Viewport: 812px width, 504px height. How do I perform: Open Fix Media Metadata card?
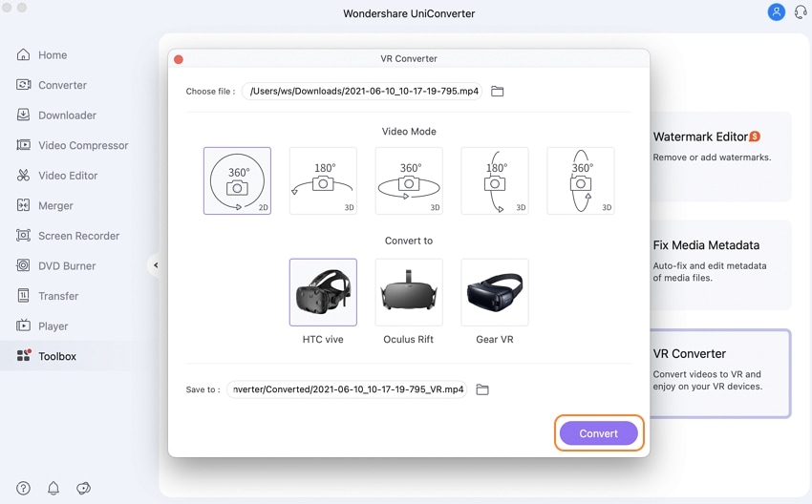coord(721,265)
